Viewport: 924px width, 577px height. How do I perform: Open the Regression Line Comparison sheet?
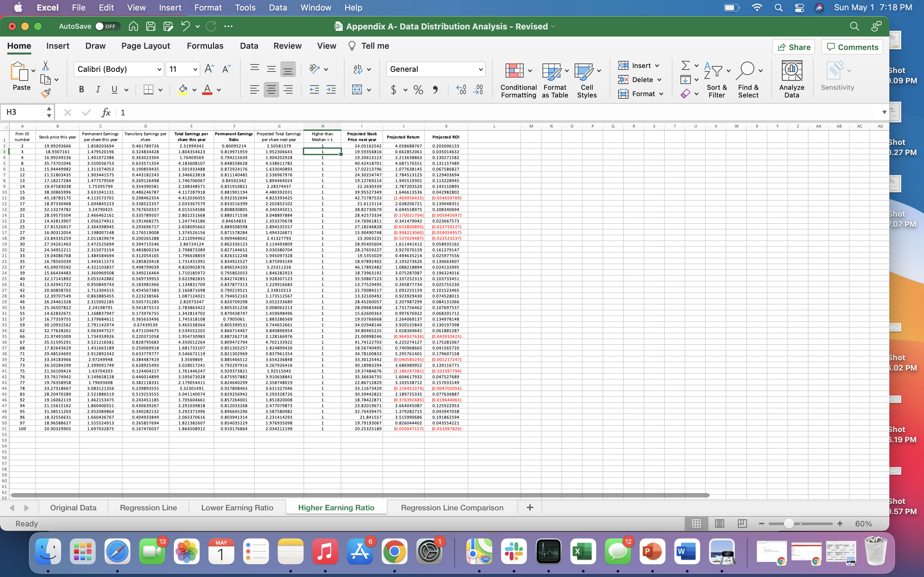pyautogui.click(x=451, y=507)
